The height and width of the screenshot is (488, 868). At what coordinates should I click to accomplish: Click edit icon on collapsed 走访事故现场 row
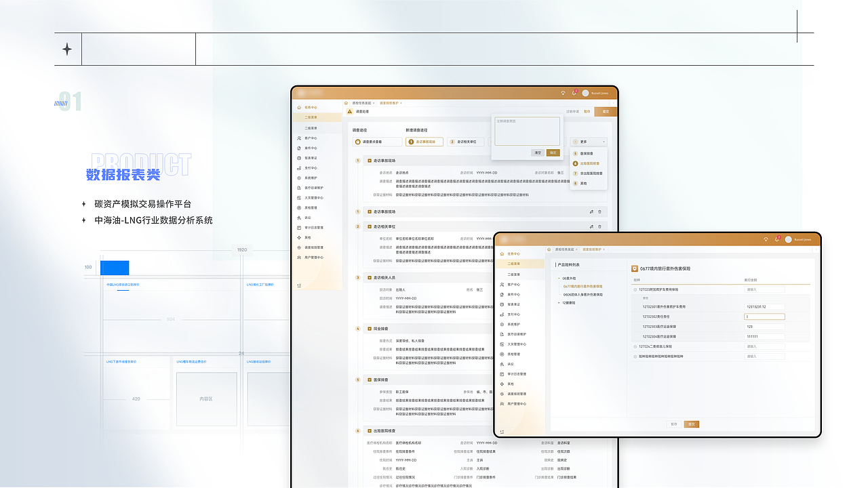(x=592, y=211)
